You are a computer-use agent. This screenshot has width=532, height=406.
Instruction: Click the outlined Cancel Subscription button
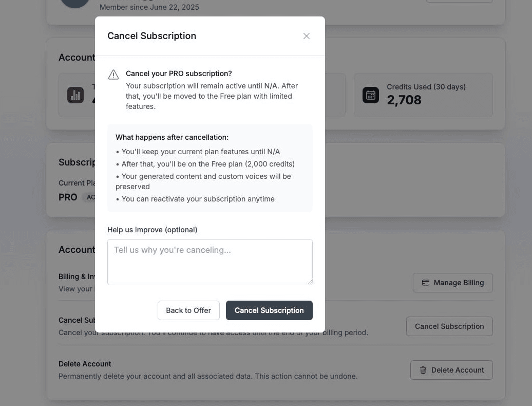click(x=449, y=326)
